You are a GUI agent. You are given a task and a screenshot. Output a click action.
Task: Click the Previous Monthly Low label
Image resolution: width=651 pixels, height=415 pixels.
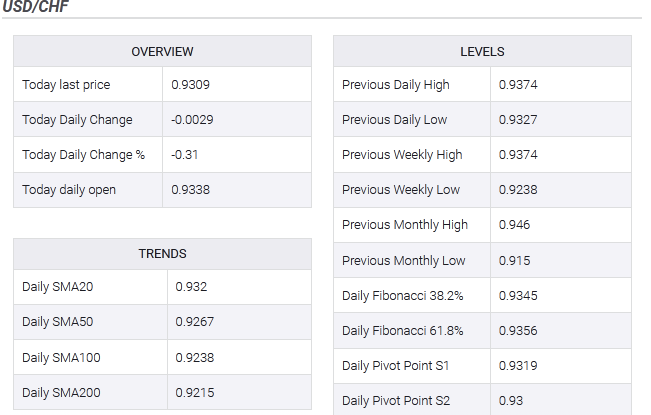pos(403,260)
